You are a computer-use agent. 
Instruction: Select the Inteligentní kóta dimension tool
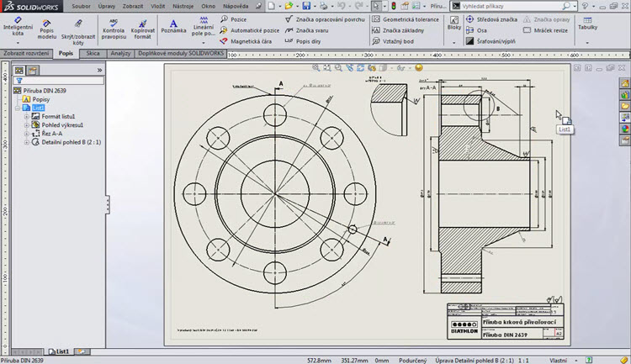(x=18, y=27)
